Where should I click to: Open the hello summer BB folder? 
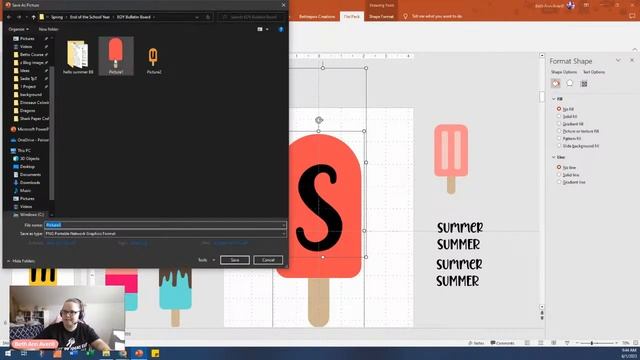(78, 57)
